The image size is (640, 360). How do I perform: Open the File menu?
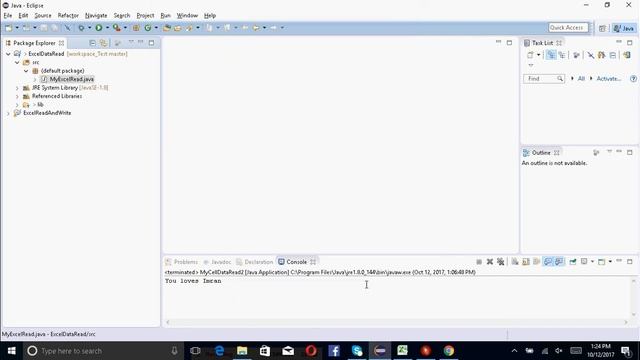(x=8, y=16)
